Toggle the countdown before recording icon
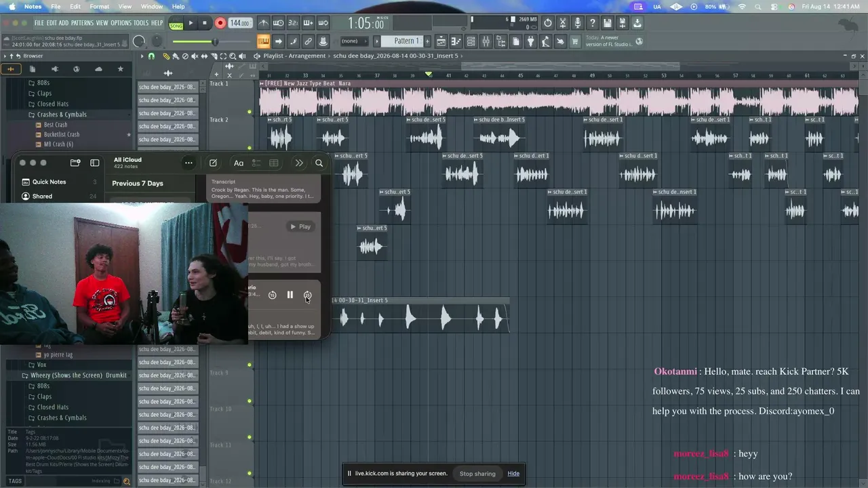The width and height of the screenshot is (868, 488). (x=294, y=23)
